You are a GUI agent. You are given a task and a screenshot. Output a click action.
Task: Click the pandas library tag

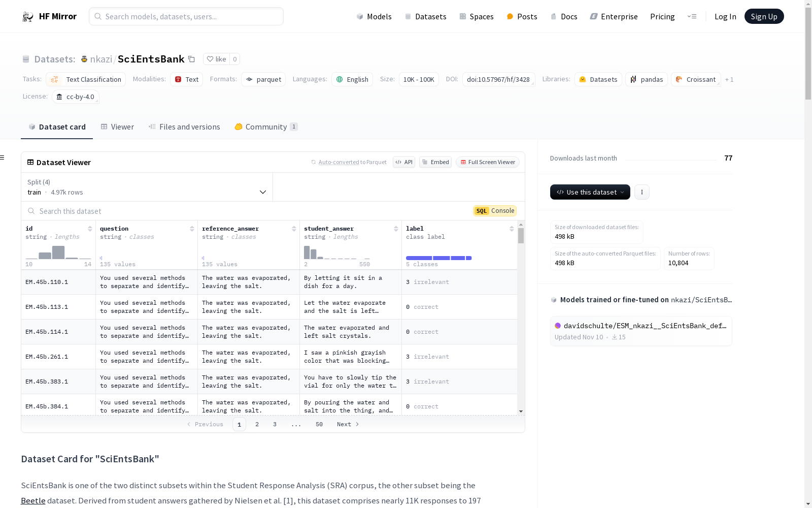647,79
